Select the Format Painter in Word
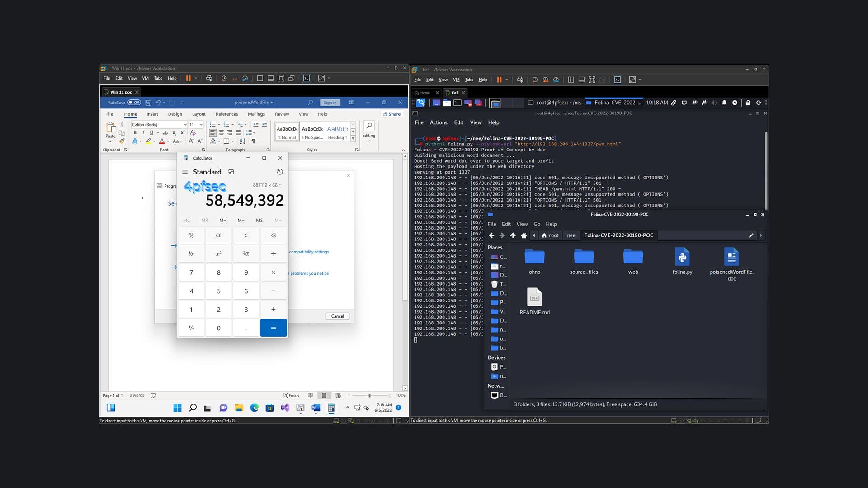Screen dimensions: 868x488 point(121,141)
